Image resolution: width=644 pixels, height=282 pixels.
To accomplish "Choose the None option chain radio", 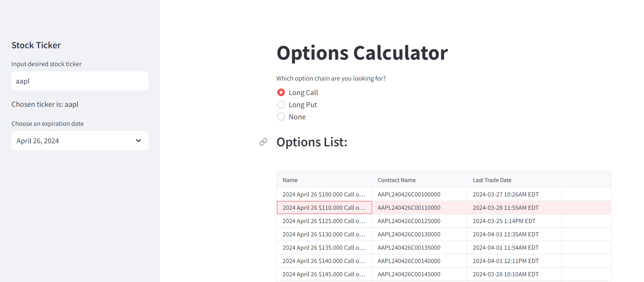I will [x=281, y=117].
